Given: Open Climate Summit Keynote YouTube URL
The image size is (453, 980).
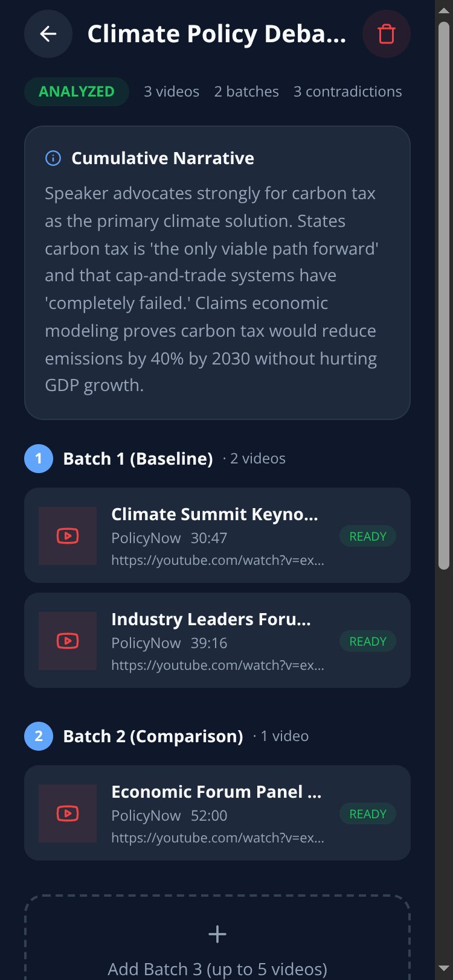Looking at the screenshot, I should click(x=218, y=561).
